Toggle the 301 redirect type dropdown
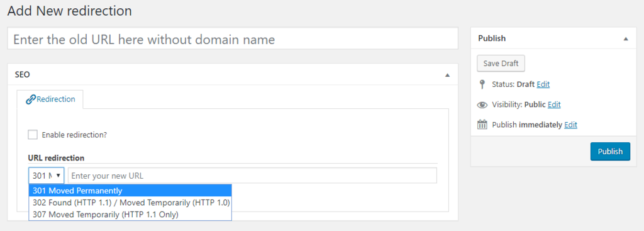The height and width of the screenshot is (231, 644). coord(47,176)
